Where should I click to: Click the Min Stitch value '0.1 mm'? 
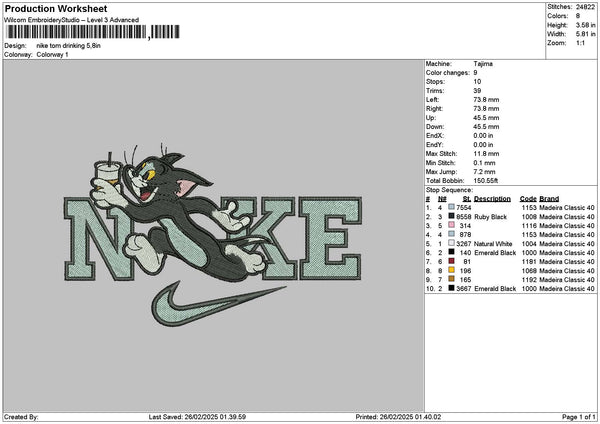(484, 163)
